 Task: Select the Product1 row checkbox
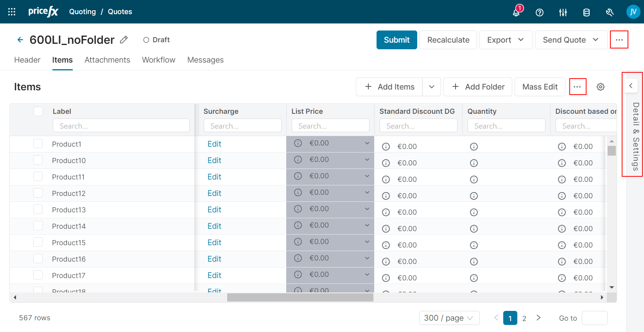coord(38,144)
